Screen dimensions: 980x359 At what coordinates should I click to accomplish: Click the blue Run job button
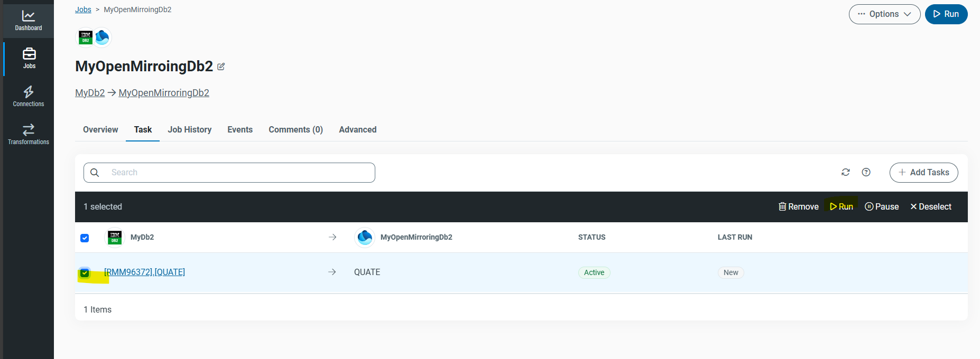coord(946,14)
